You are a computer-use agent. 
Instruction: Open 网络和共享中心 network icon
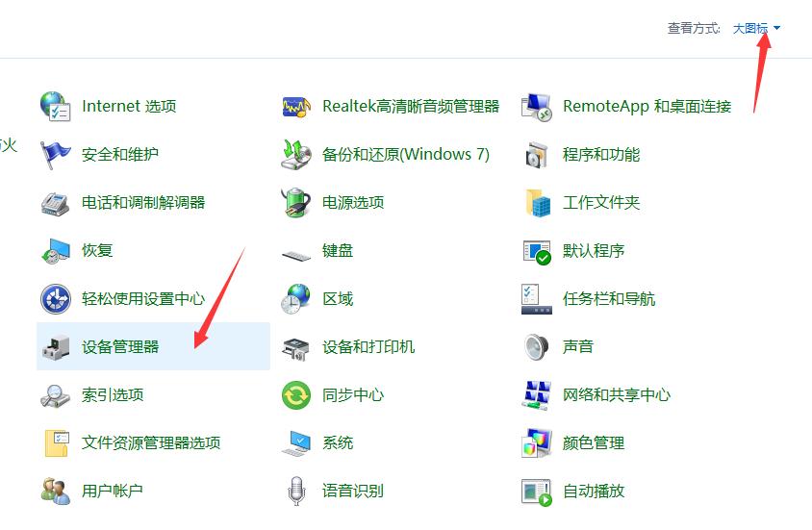537,395
